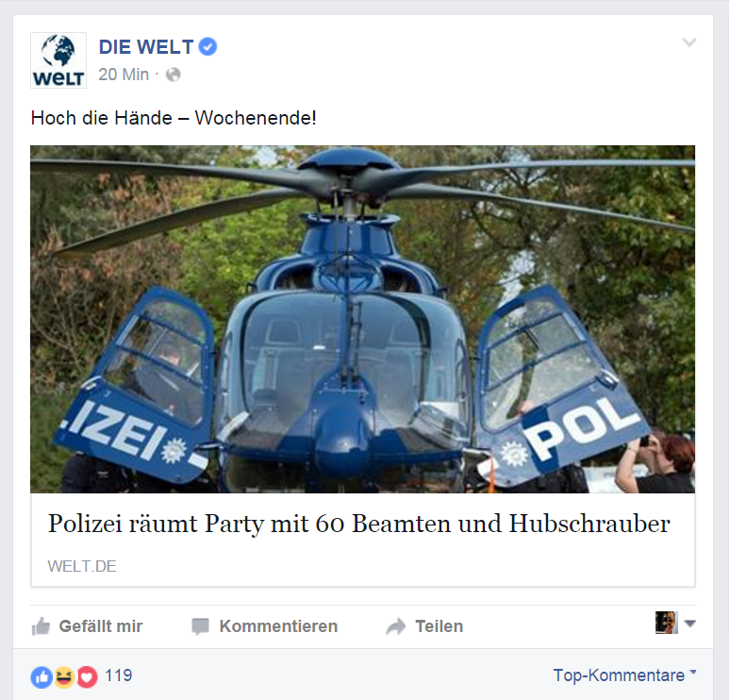Open the 119 reactions count
The image size is (730, 700).
pyautogui.click(x=118, y=675)
